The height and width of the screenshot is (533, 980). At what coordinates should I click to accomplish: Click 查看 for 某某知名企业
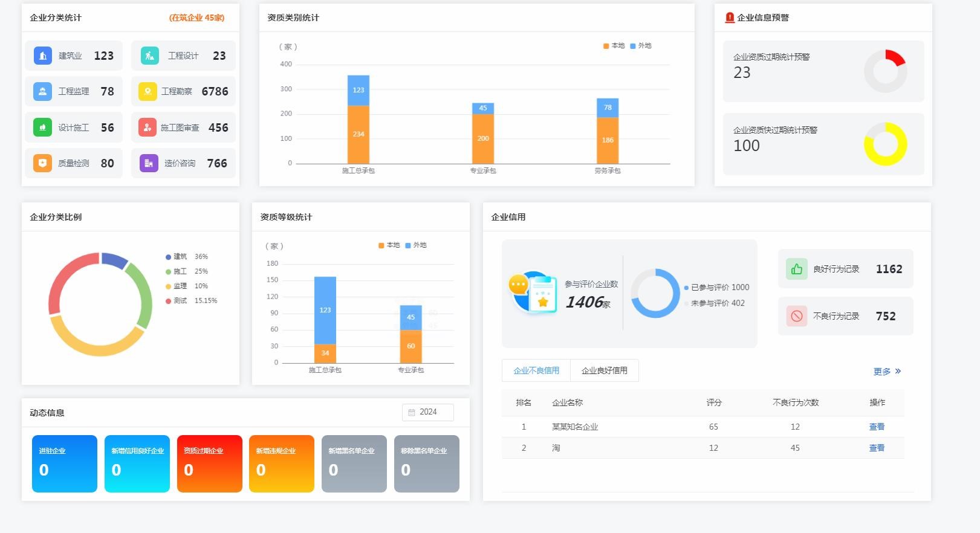click(877, 427)
